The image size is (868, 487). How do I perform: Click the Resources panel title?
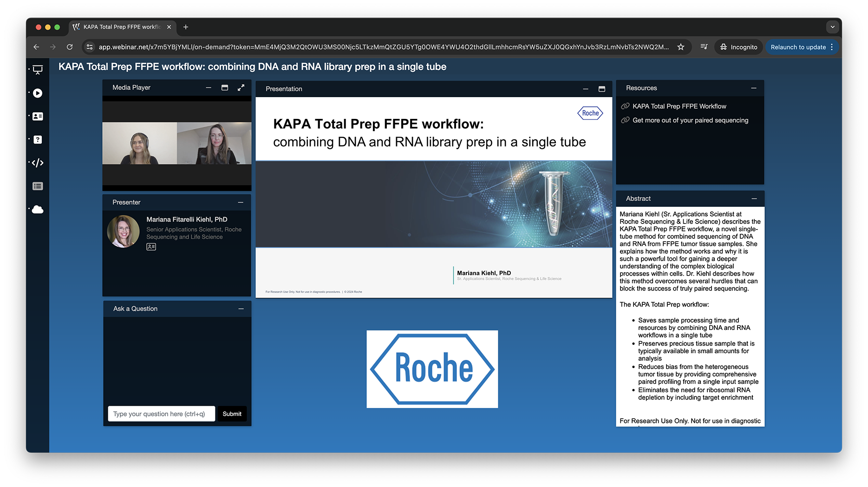click(641, 88)
